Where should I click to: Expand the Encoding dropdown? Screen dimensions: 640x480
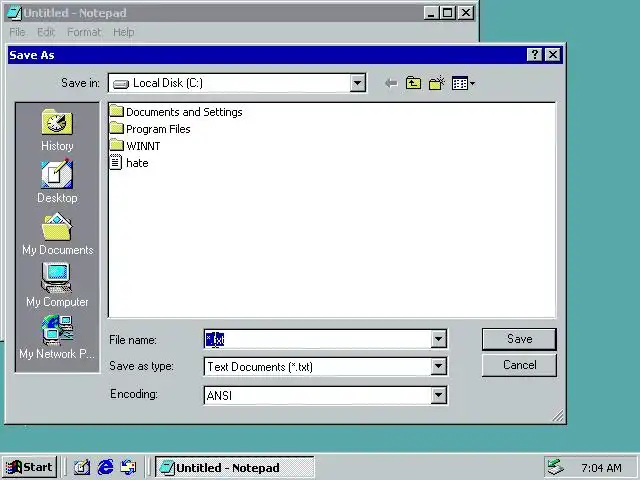438,395
